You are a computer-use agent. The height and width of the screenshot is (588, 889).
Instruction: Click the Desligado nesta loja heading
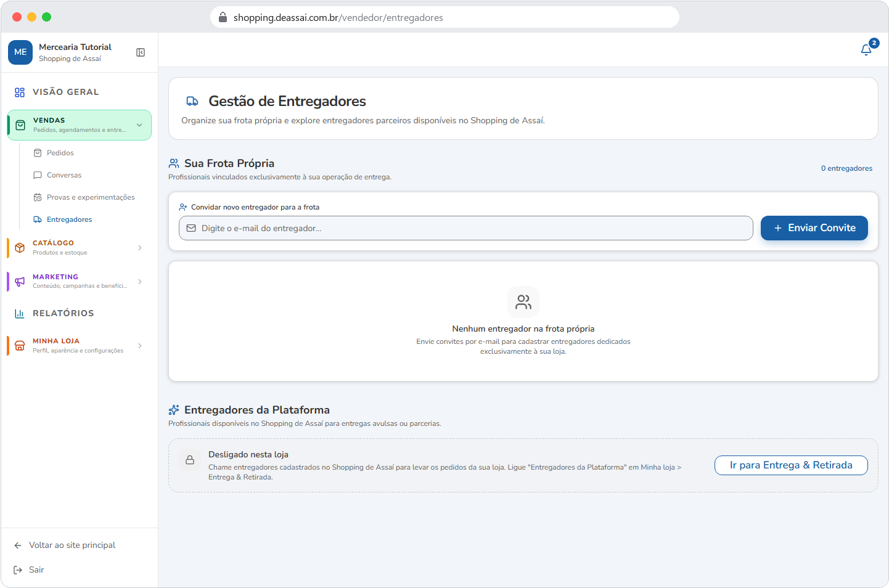(x=248, y=454)
